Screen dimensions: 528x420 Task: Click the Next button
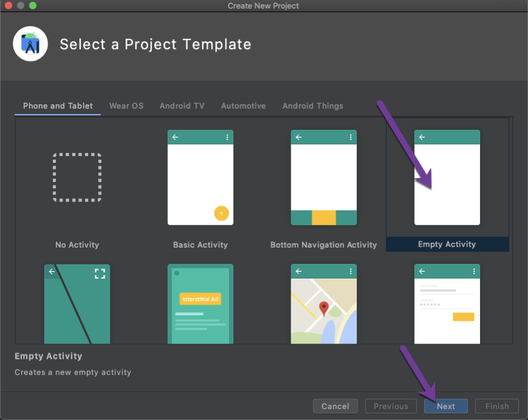tap(446, 406)
